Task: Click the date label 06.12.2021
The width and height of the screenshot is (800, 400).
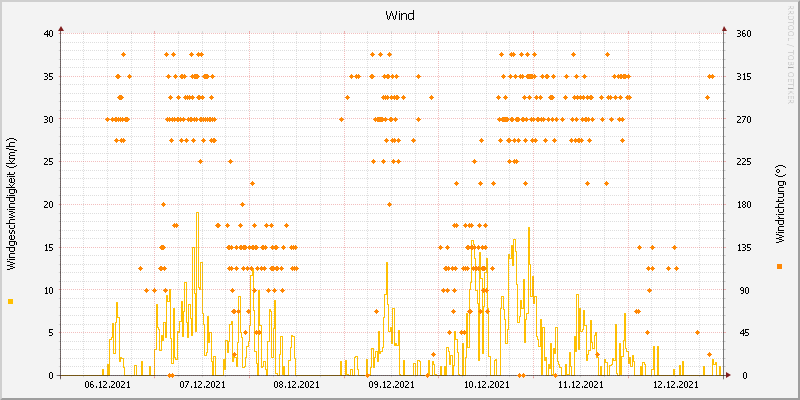Action: point(107,385)
